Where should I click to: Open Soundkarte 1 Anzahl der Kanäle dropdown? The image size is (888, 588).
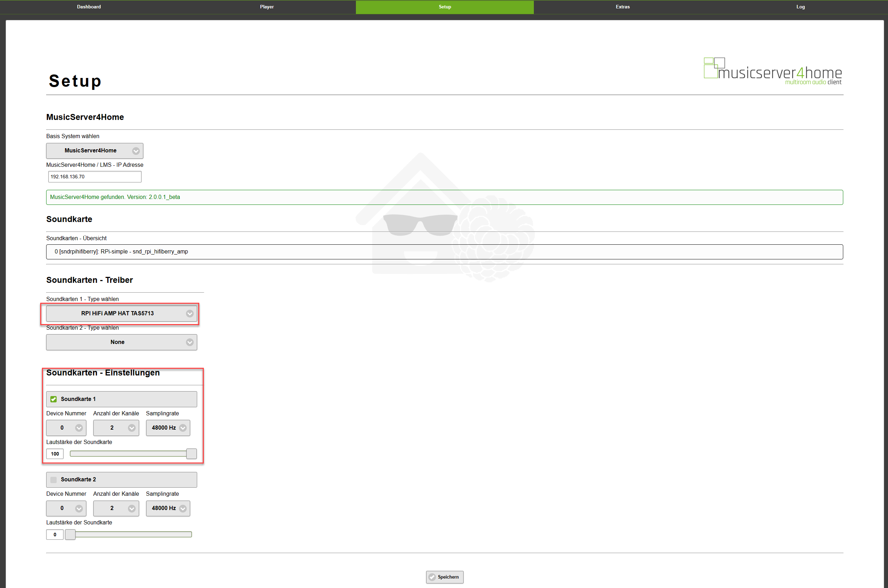pyautogui.click(x=116, y=428)
